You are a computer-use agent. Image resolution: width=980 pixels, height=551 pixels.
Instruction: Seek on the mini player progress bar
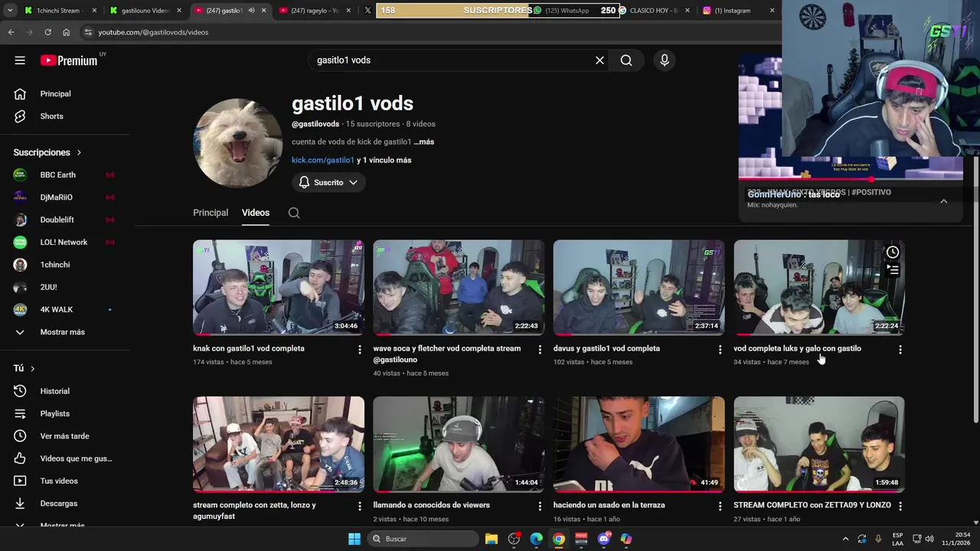pos(850,179)
